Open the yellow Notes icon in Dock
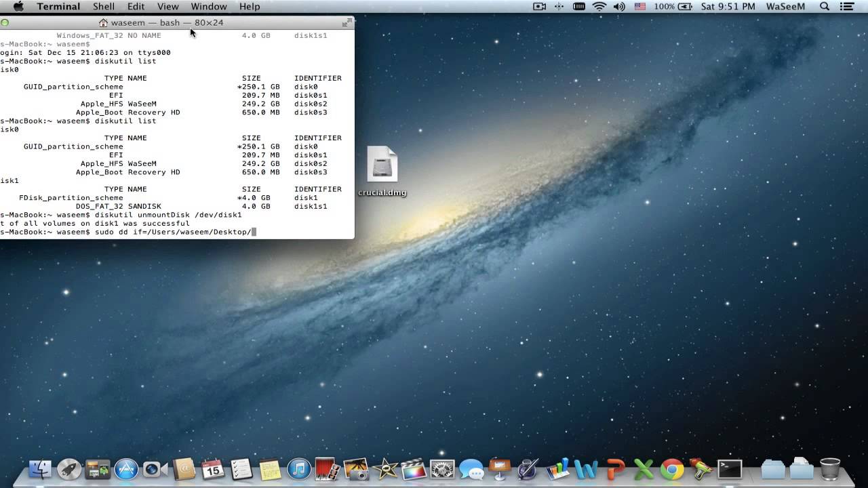 [270, 468]
